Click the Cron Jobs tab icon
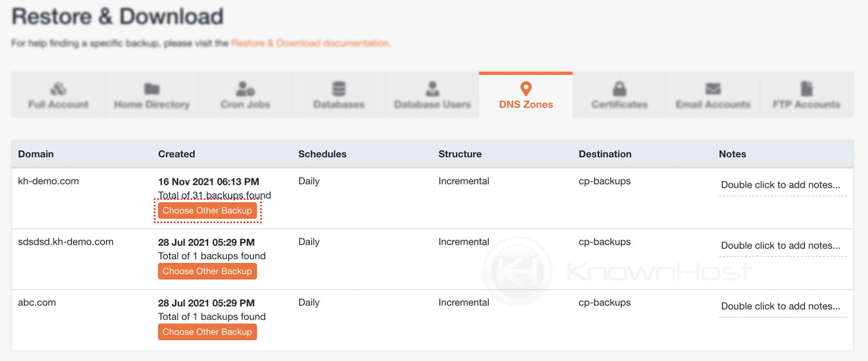 click(245, 88)
